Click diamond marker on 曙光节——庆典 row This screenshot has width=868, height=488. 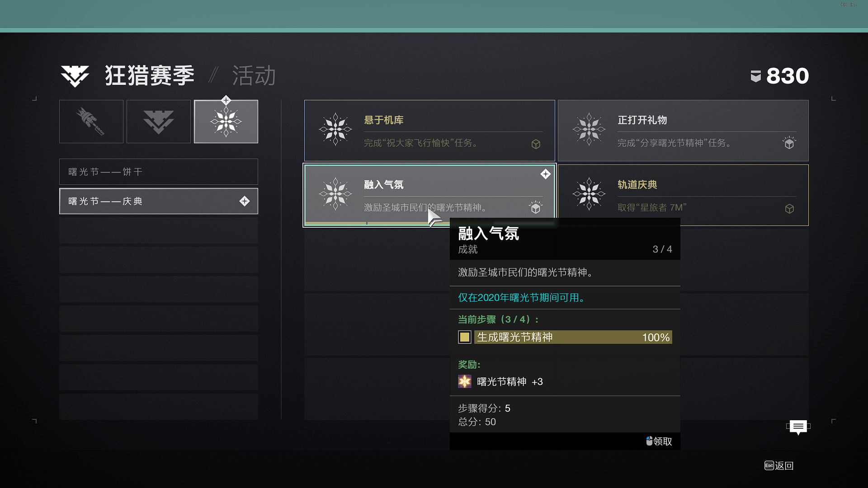point(245,201)
